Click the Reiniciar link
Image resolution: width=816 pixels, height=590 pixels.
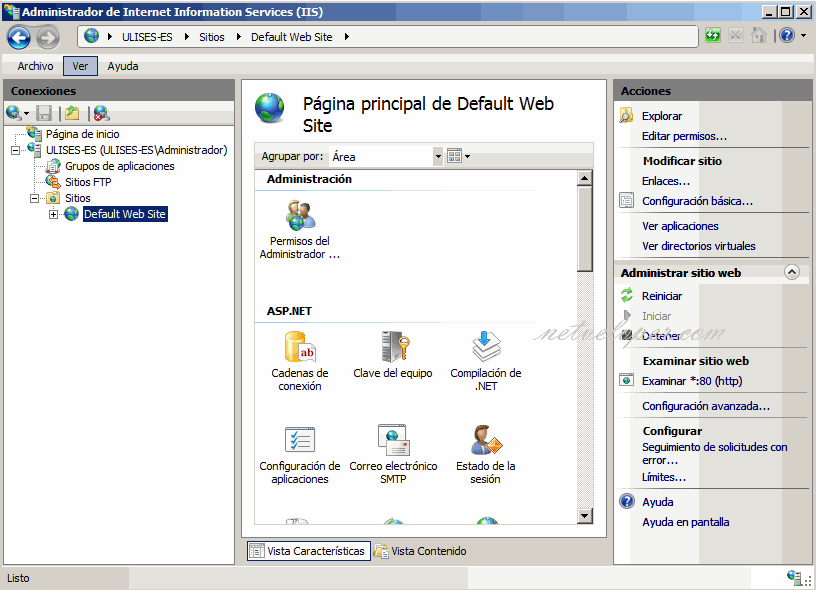pyautogui.click(x=661, y=296)
